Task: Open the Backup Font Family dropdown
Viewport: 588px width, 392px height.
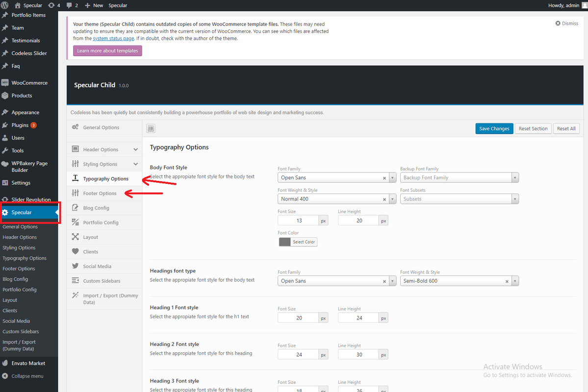Action: (460, 178)
